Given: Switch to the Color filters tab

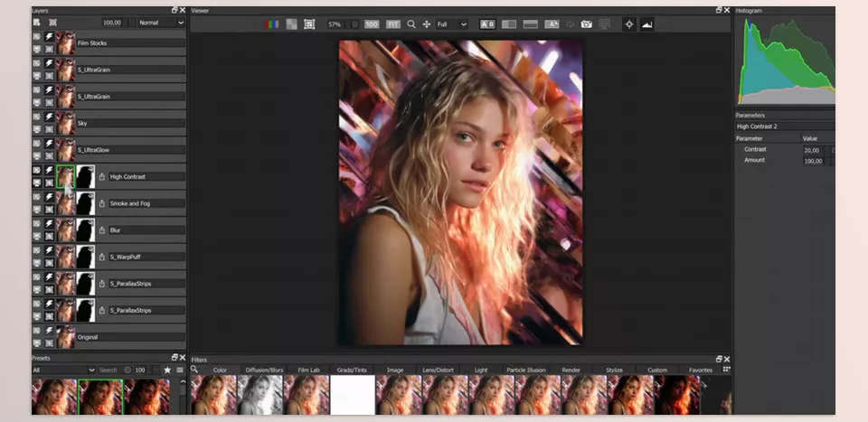Looking at the screenshot, I should (220, 370).
